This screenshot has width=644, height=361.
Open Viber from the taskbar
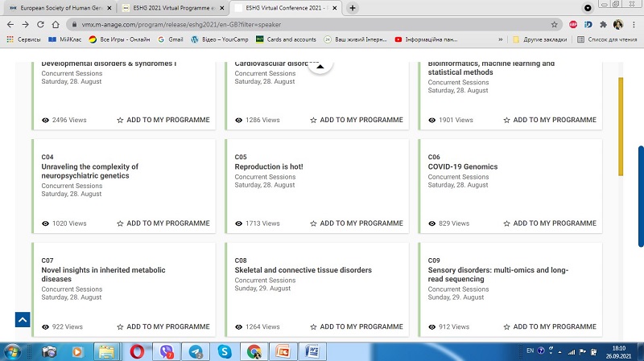point(167,351)
